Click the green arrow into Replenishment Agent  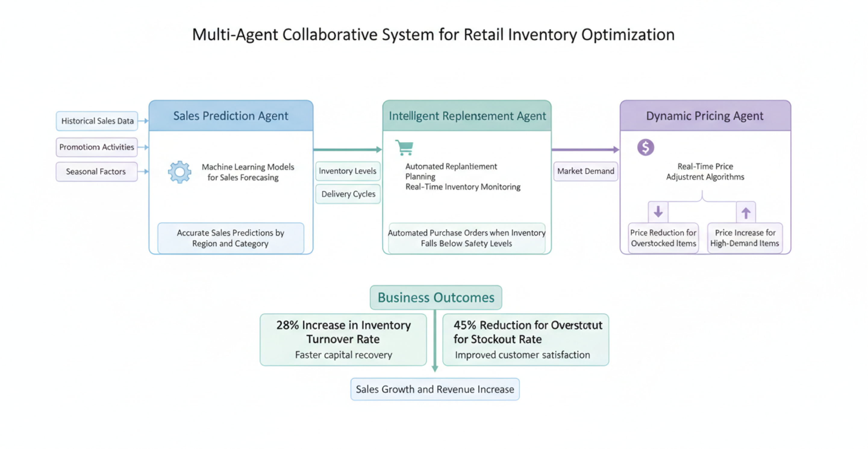[347, 149]
